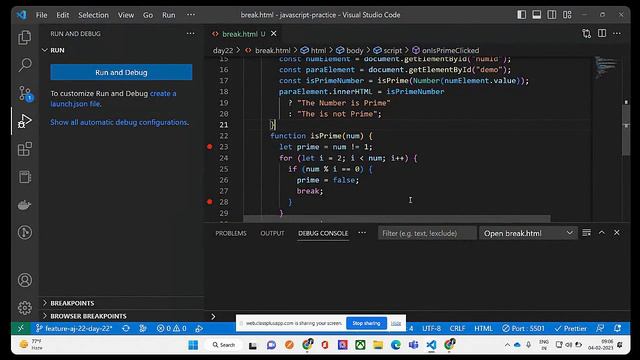The image size is (640, 360).
Task: Switch to the OUTPUT tab
Action: tap(272, 233)
